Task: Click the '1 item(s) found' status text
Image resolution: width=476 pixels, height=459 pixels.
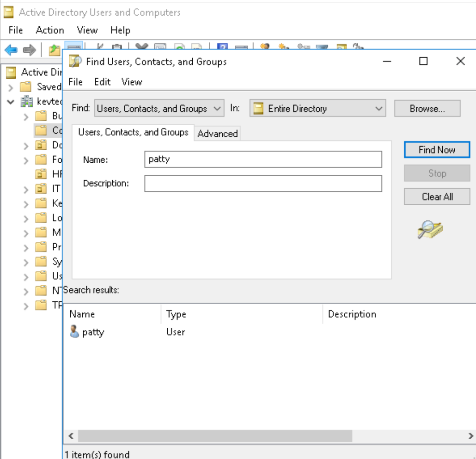Action: tap(97, 454)
